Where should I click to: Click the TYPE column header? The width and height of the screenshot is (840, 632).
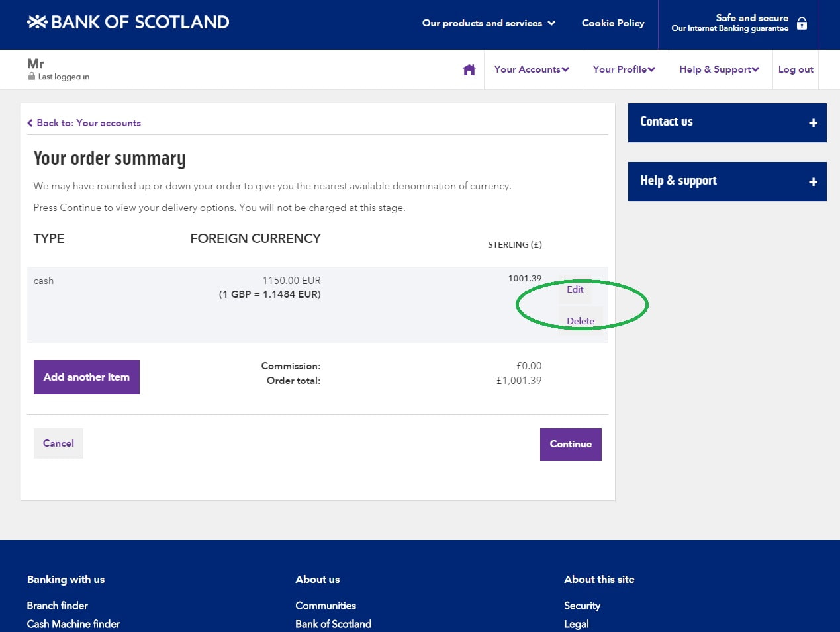[49, 238]
